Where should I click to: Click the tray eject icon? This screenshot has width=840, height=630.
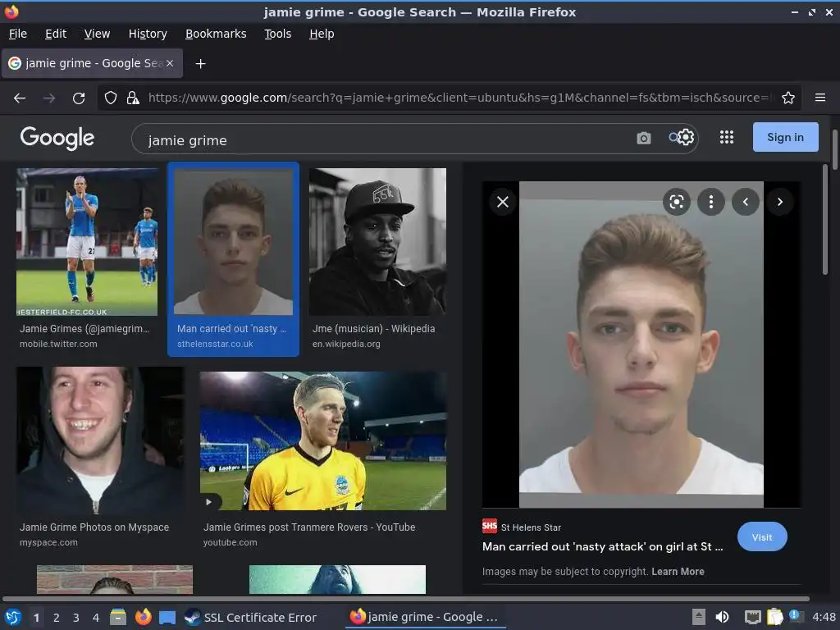tap(698, 617)
